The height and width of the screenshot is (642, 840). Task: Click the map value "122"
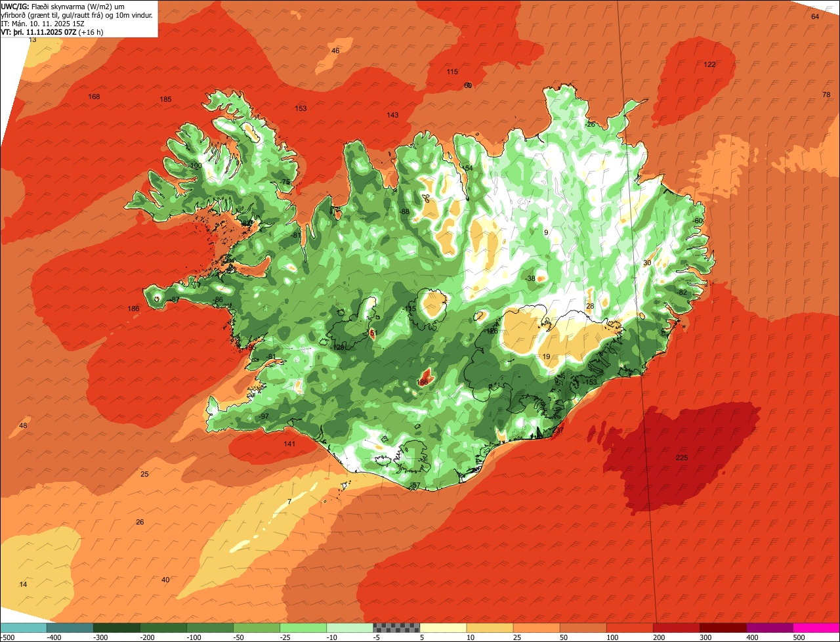click(709, 64)
